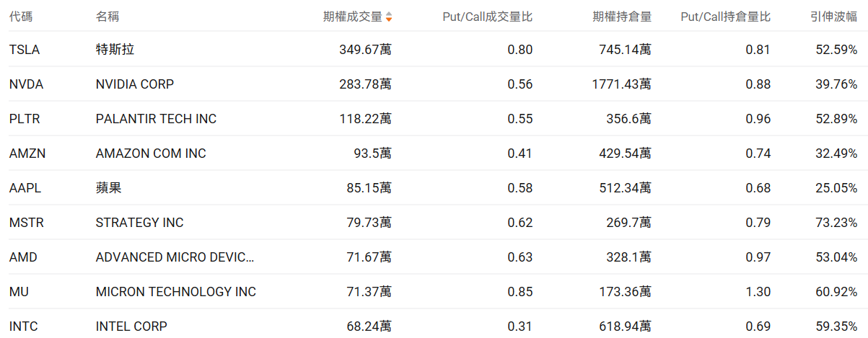Open the TSLA ticker link

tap(25, 50)
